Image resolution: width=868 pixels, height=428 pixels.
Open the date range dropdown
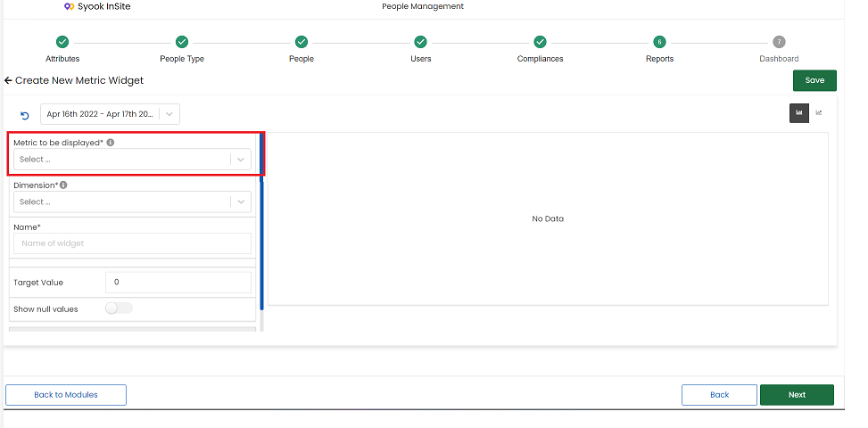click(x=110, y=114)
